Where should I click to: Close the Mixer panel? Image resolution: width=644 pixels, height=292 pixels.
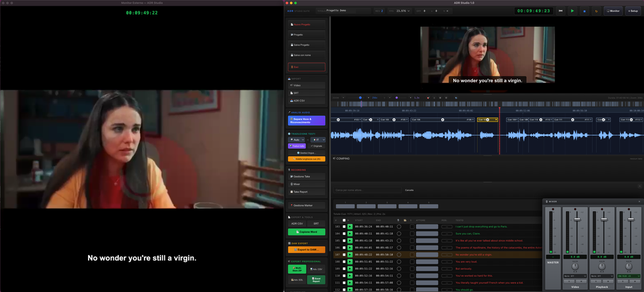click(639, 202)
